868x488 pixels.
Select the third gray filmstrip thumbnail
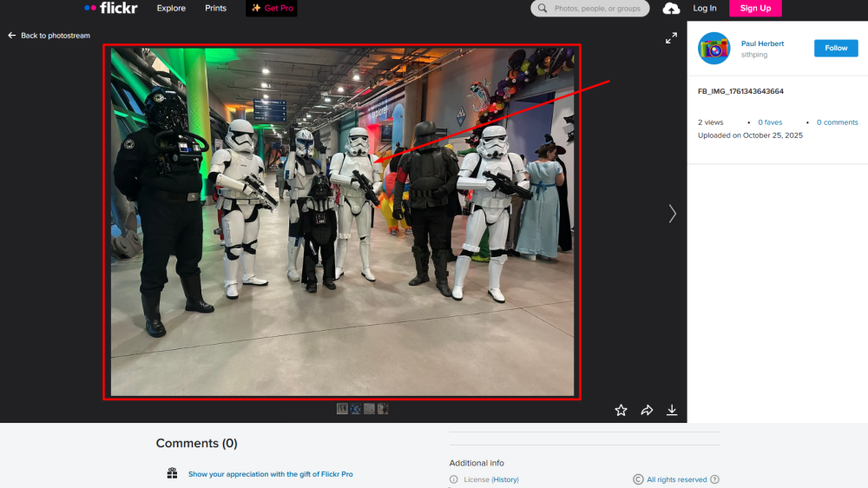point(369,409)
